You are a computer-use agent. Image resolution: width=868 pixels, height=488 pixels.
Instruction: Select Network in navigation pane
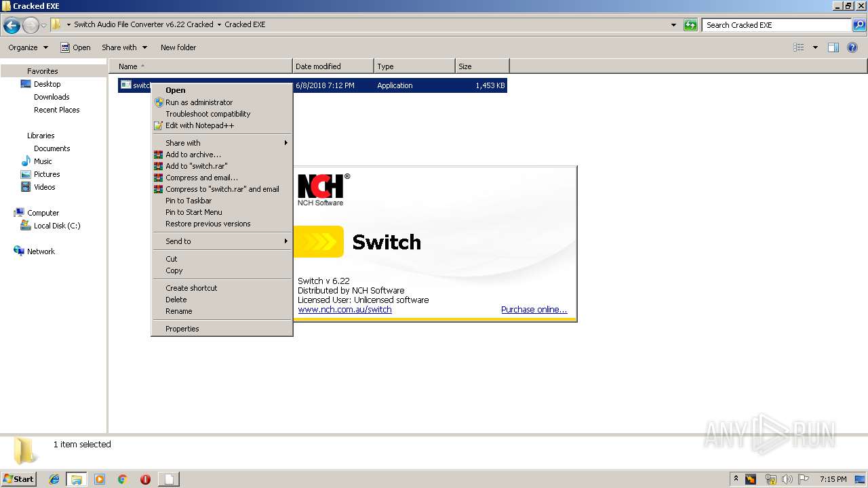coord(41,251)
